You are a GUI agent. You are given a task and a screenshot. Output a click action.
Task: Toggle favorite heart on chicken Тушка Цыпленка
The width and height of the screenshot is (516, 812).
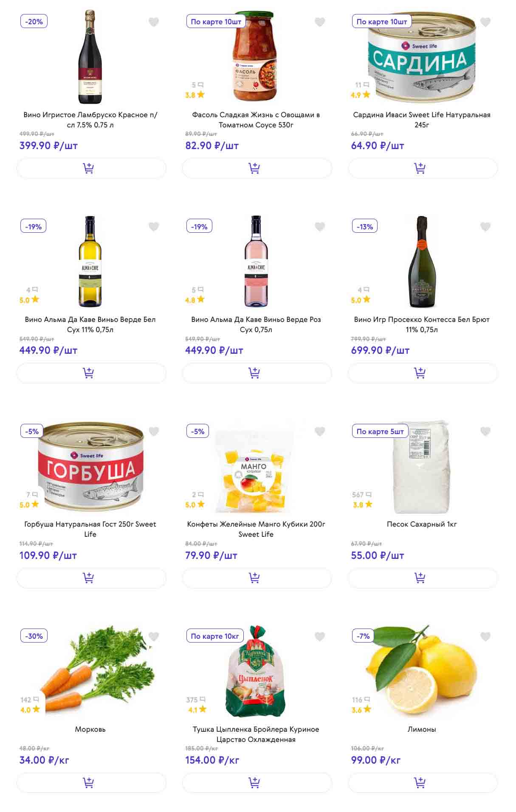[x=320, y=636]
